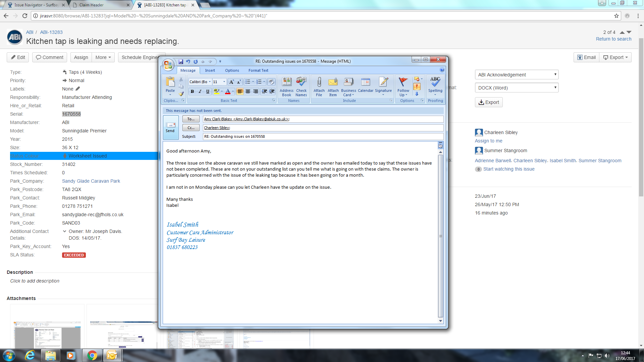Click the yellow text highlight color button

(x=216, y=92)
